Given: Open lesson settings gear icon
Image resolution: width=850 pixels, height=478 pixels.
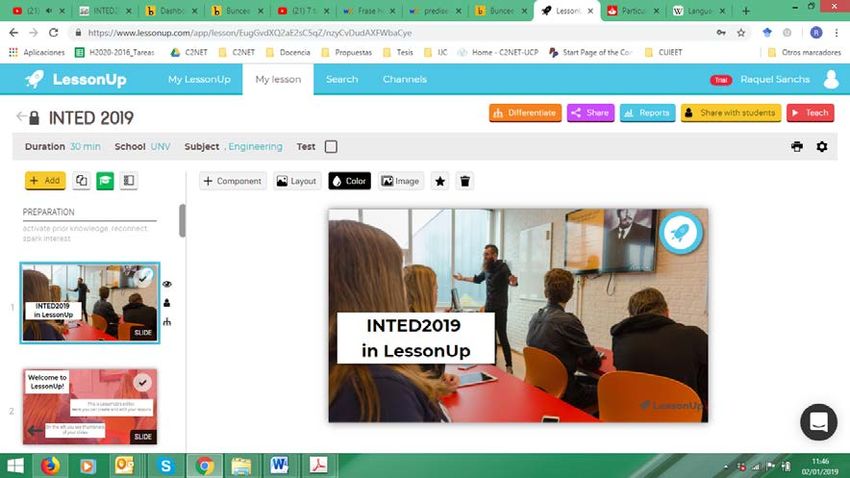Looking at the screenshot, I should click(x=822, y=146).
